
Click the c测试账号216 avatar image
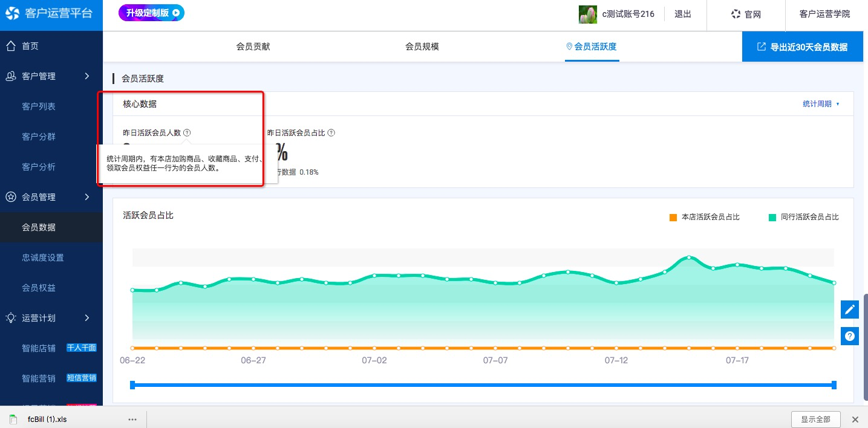pyautogui.click(x=588, y=15)
